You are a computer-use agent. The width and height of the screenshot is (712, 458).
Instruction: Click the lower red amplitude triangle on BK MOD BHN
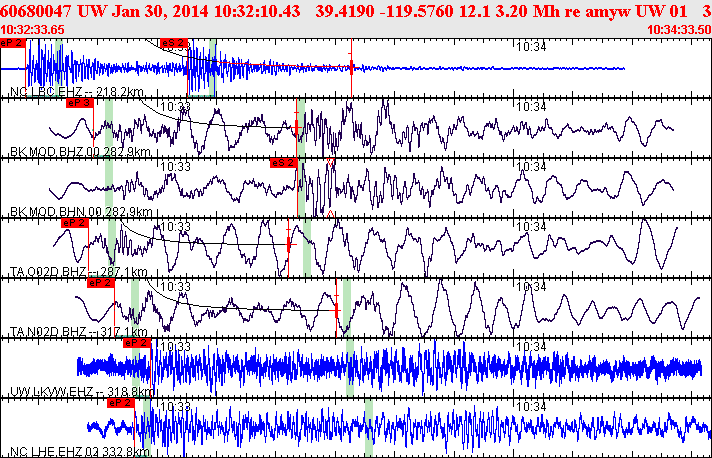[331, 213]
